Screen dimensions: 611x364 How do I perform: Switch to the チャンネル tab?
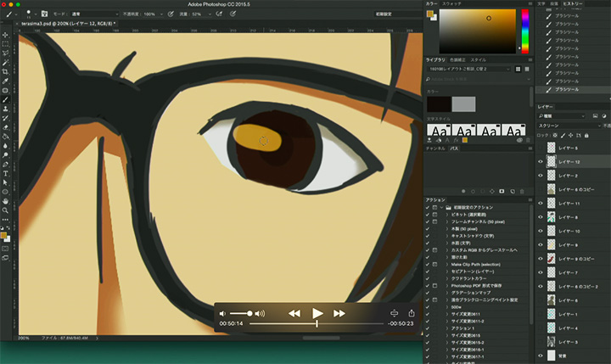tap(436, 148)
